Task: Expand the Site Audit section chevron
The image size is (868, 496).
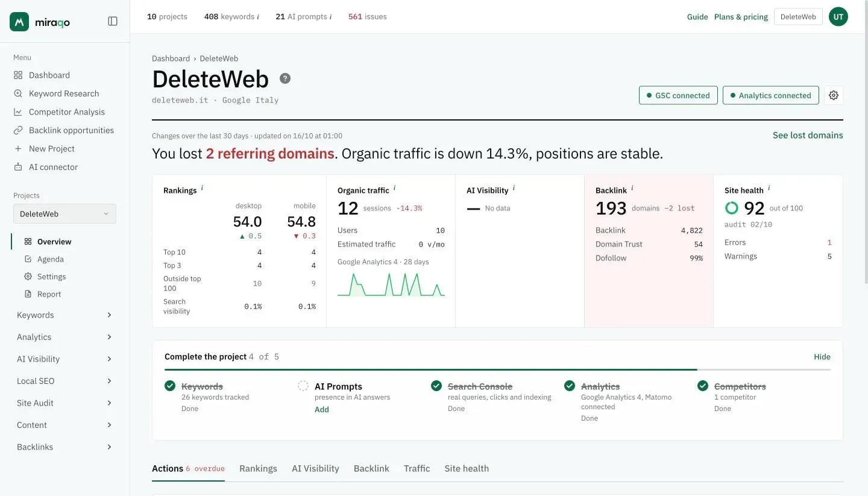Action: (109, 403)
